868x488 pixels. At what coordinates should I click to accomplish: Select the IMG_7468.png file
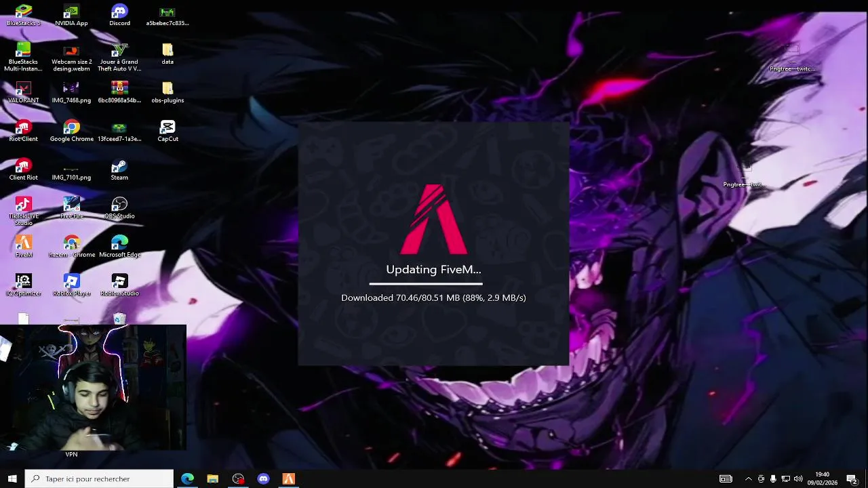click(x=71, y=93)
